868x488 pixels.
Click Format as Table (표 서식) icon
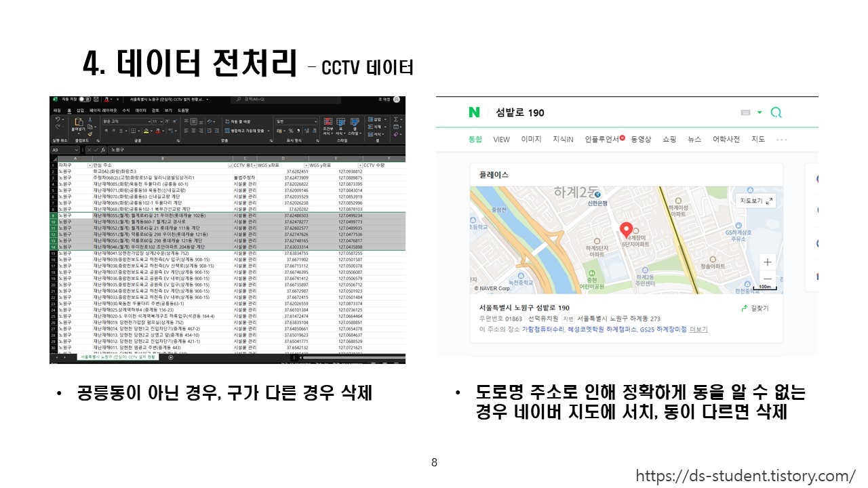340,121
